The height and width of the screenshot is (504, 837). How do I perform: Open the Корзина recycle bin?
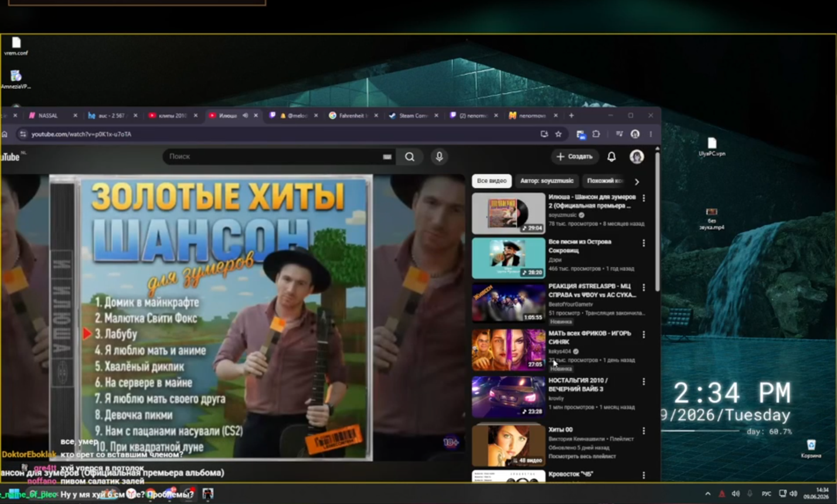(x=811, y=449)
